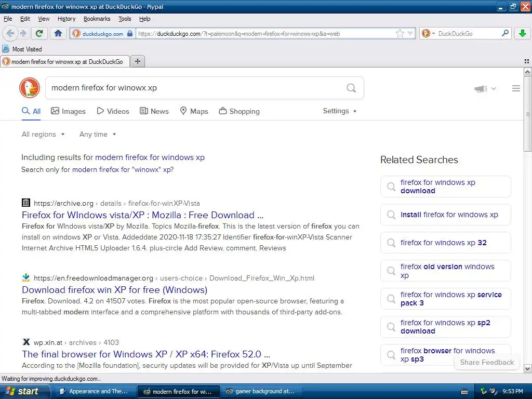Select related search 'firefox old version windows xp'
The height and width of the screenshot is (399, 532).
point(445,271)
